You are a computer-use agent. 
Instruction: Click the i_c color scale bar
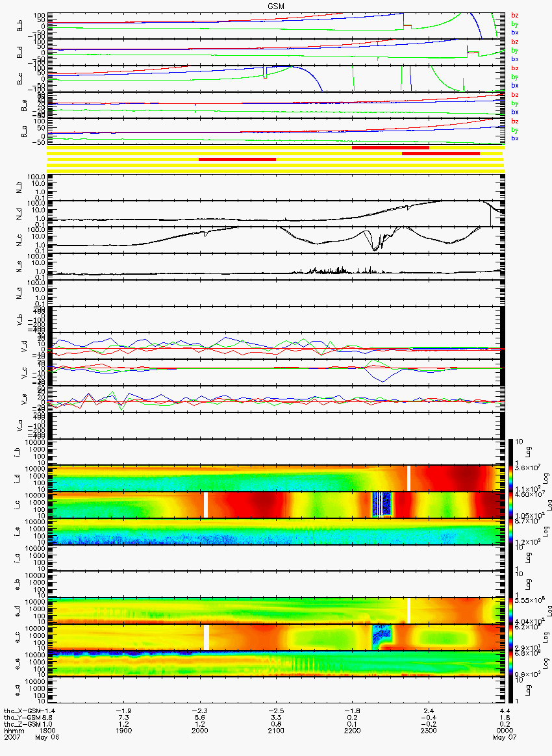click(510, 505)
